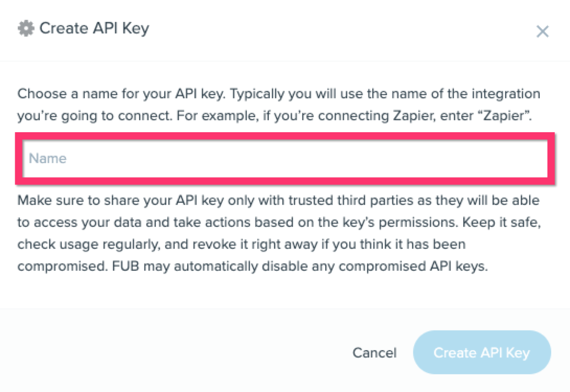Viewport: 570px width, 392px height.
Task: Click the "Create API Key" dialog title text
Action: click(x=94, y=28)
